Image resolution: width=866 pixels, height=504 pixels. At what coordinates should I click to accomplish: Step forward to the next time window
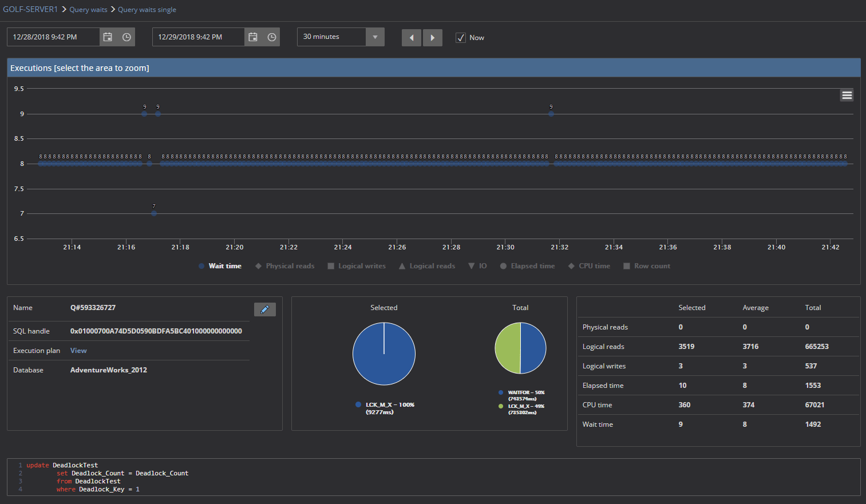432,37
